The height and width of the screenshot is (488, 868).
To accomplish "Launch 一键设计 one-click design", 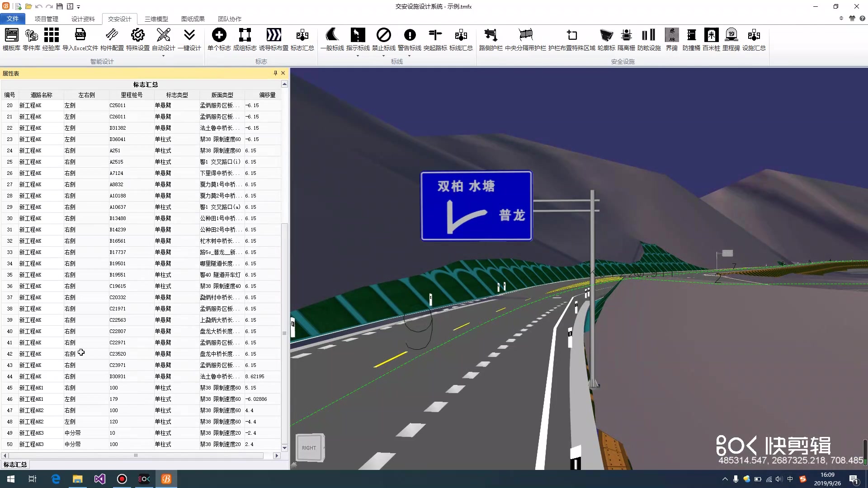I will point(189,41).
